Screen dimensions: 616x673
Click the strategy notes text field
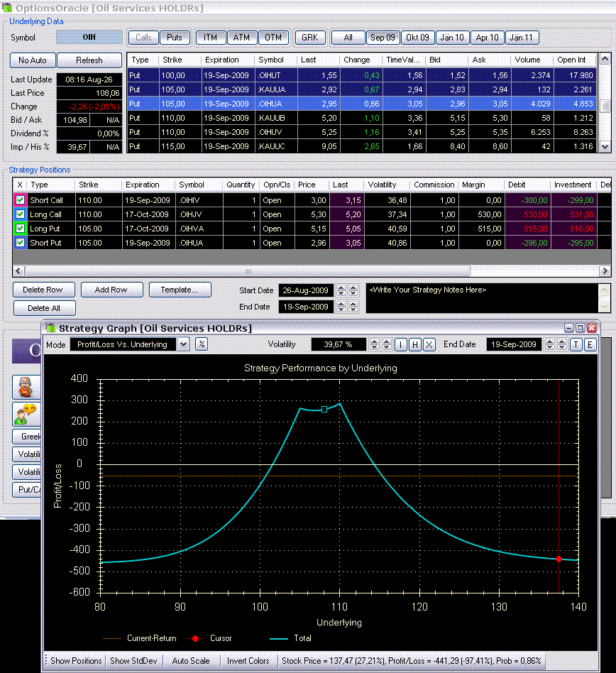tap(481, 297)
